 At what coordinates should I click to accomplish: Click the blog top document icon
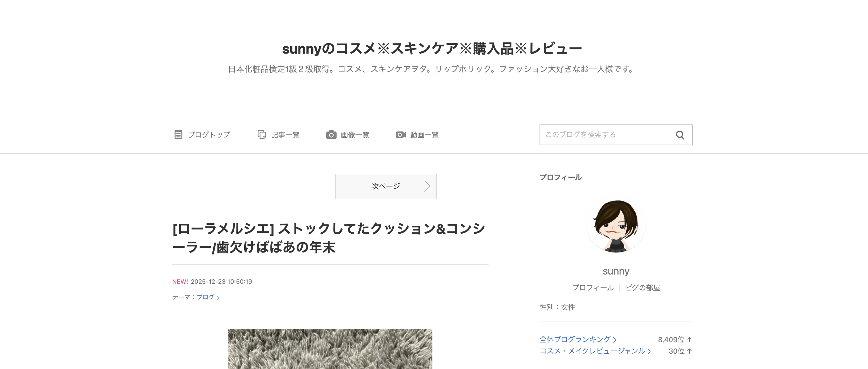[x=178, y=135]
